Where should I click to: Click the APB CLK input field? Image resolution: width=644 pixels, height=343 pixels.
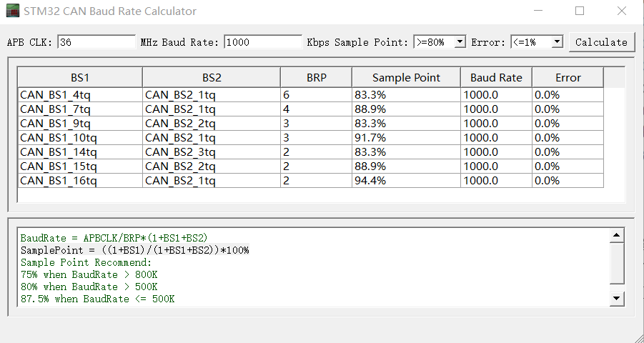(96, 42)
